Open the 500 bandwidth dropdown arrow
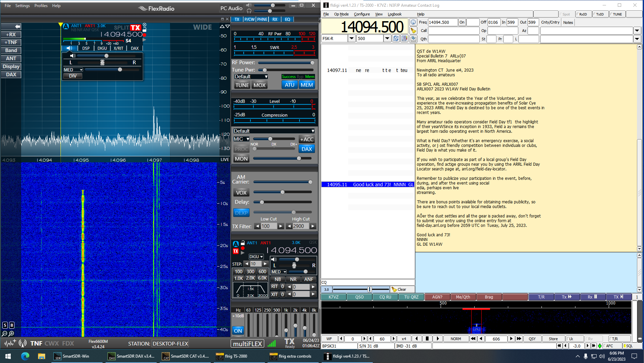644x363 pixels. point(387,38)
